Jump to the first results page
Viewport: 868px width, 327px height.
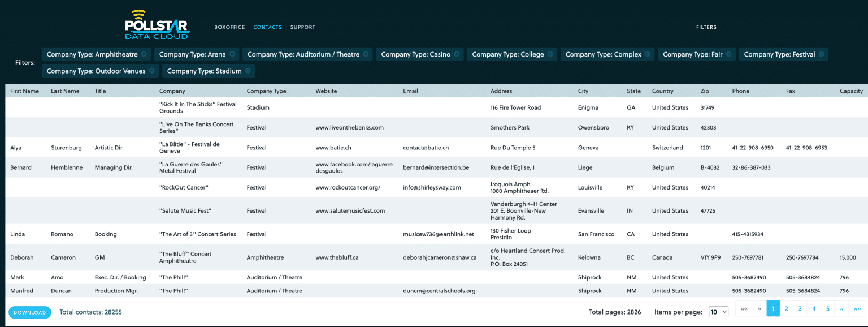click(x=744, y=308)
